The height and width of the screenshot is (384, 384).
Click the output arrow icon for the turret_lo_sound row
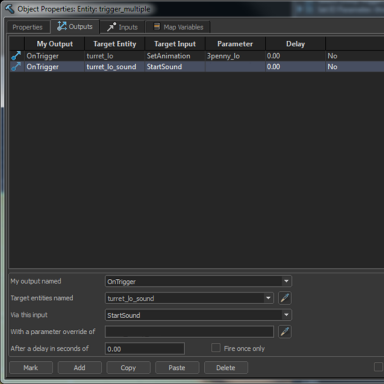(16, 67)
